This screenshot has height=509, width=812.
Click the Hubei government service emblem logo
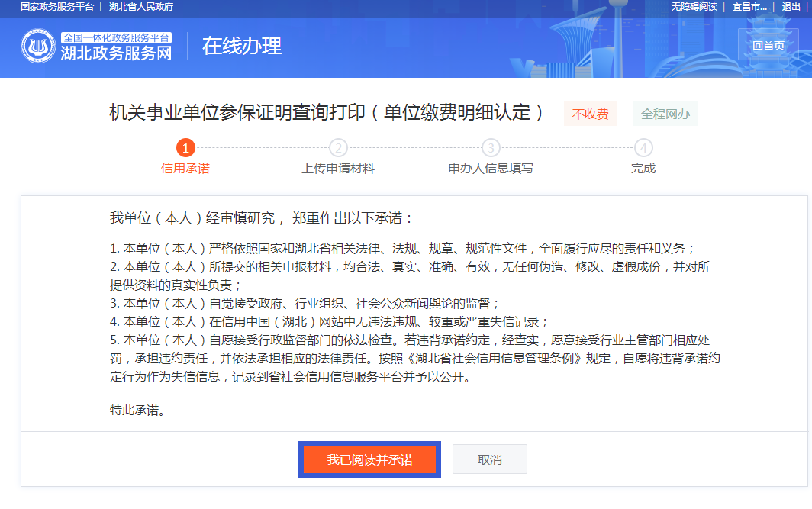click(x=38, y=47)
